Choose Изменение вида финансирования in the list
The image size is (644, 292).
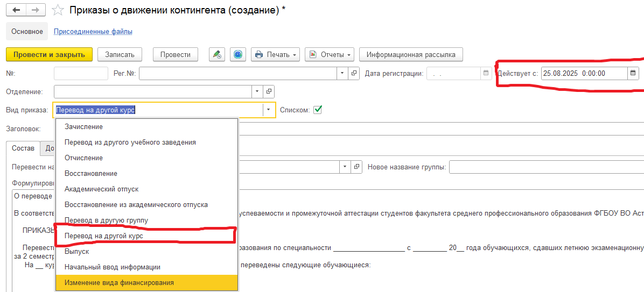(119, 282)
